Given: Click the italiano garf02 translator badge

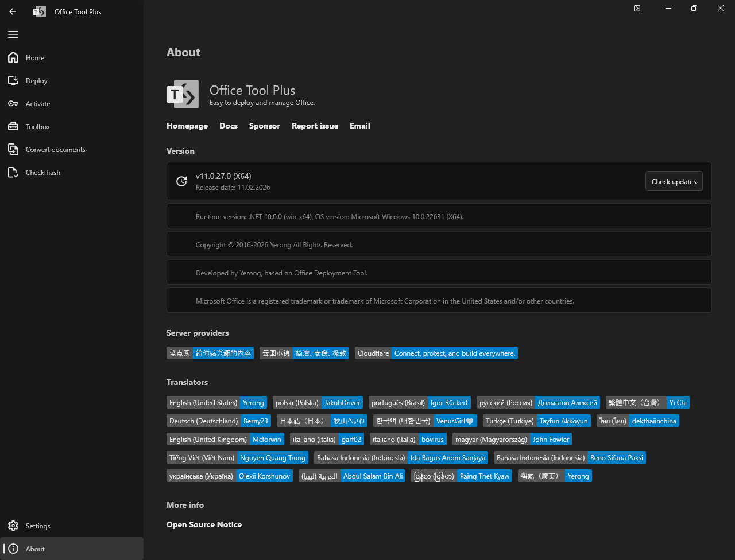Looking at the screenshot, I should pyautogui.click(x=327, y=439).
